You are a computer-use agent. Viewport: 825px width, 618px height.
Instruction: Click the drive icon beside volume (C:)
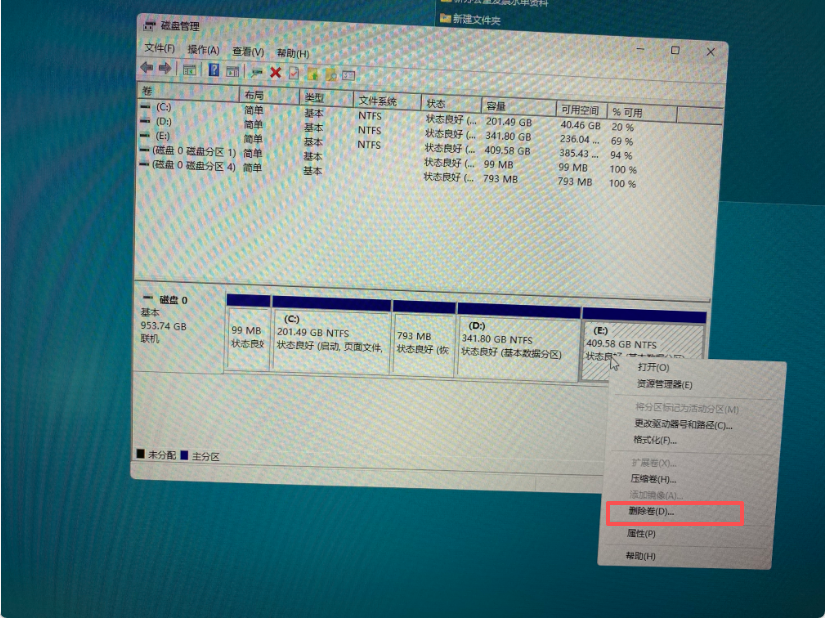pos(146,107)
